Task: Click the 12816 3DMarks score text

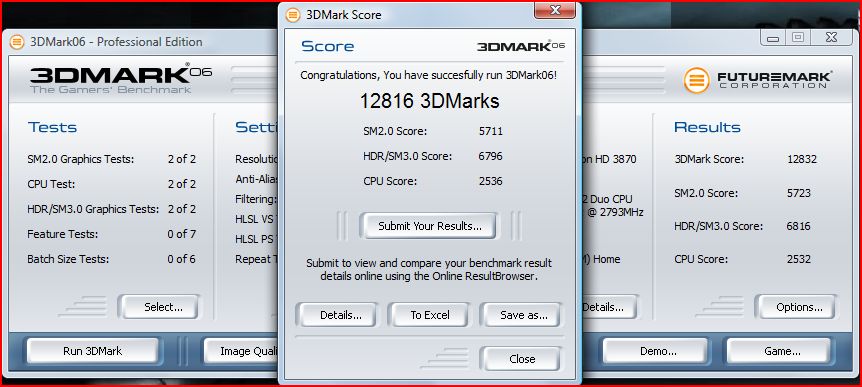Action: [429, 101]
